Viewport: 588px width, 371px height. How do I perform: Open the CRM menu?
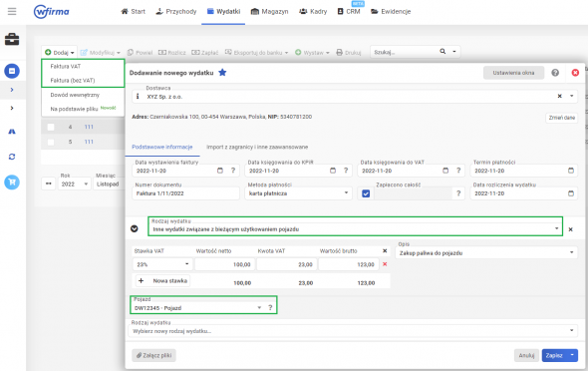point(349,12)
